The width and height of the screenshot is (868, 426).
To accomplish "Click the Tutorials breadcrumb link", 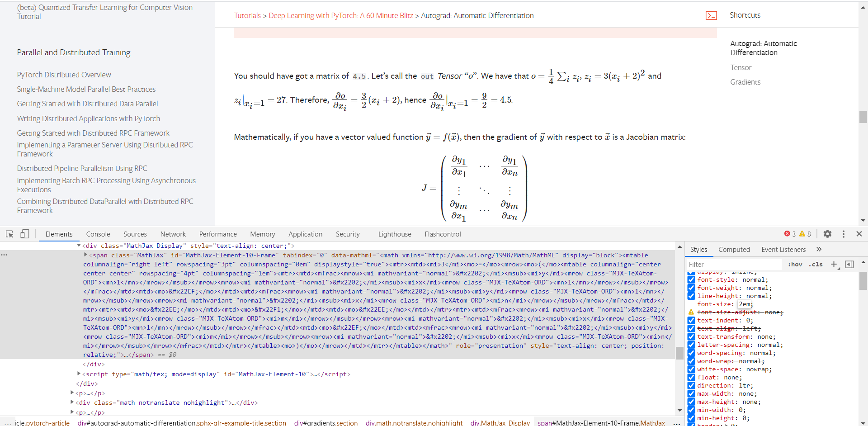I will click(x=247, y=15).
